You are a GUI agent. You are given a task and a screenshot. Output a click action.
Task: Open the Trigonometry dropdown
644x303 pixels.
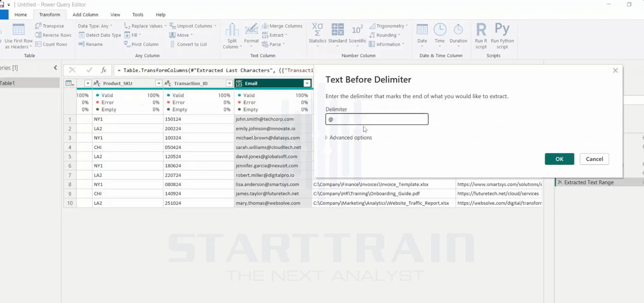pos(406,26)
